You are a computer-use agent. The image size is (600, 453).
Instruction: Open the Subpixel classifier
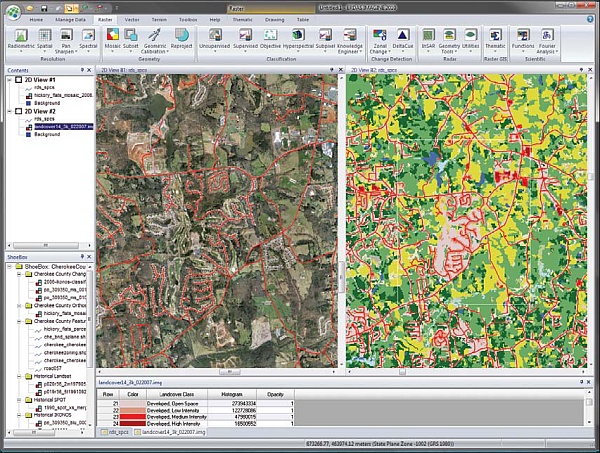pyautogui.click(x=325, y=40)
